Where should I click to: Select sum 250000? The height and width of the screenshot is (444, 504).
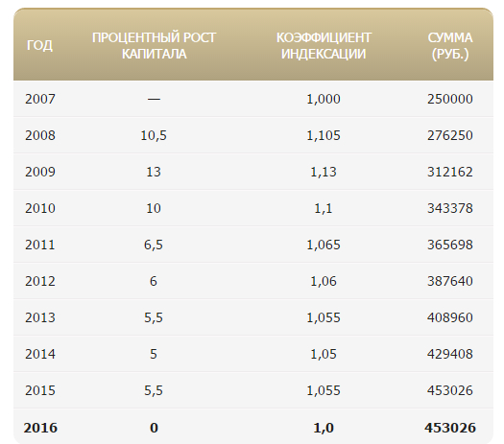450,99
